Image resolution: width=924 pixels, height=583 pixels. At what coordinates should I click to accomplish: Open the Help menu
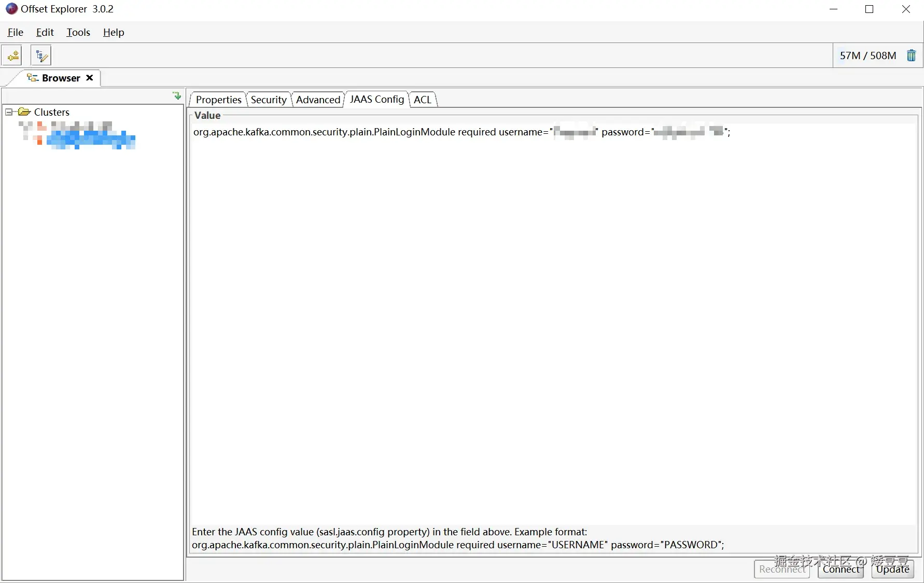pos(114,32)
